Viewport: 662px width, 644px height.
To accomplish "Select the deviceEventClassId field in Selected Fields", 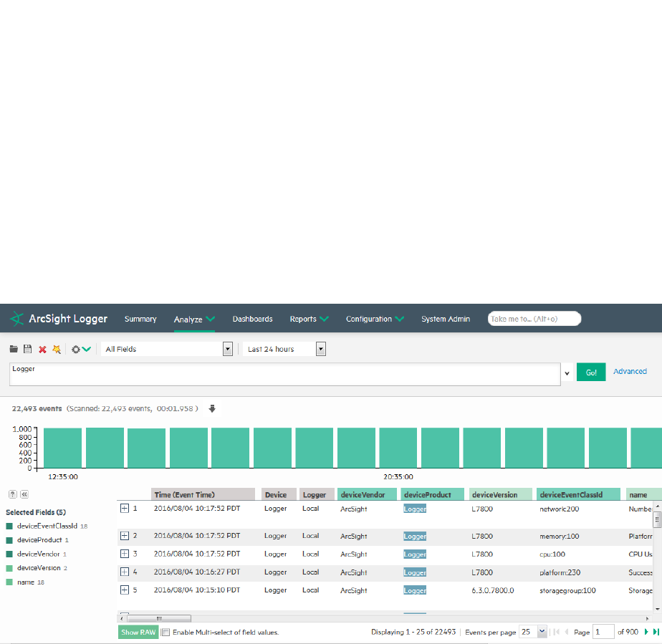I will (47, 526).
